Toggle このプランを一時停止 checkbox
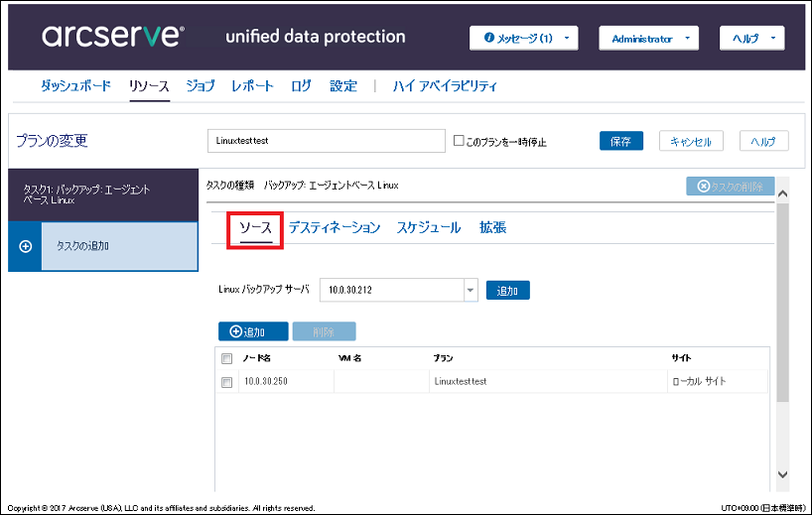 coord(459,140)
